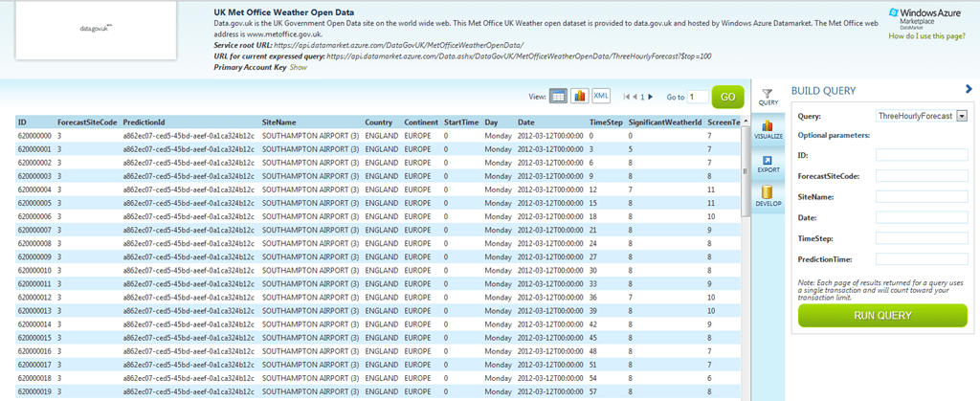The image size is (980, 401).
Task: Open the Export tab in sidebar
Action: [768, 164]
